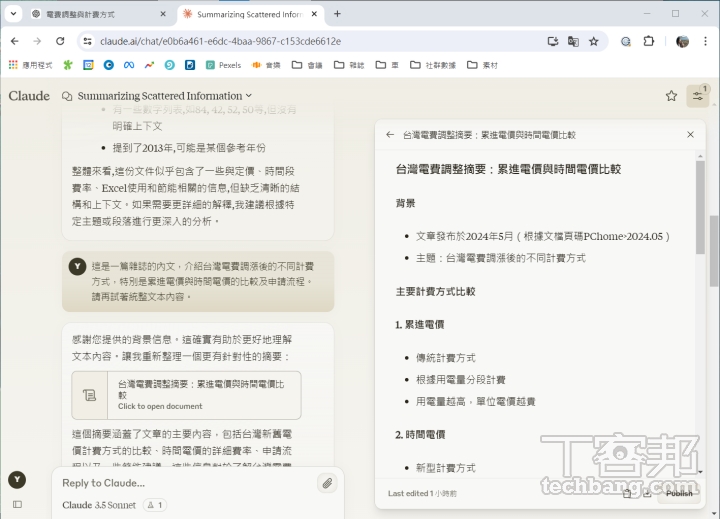The width and height of the screenshot is (720, 519).
Task: Star this chat
Action: 671,96
